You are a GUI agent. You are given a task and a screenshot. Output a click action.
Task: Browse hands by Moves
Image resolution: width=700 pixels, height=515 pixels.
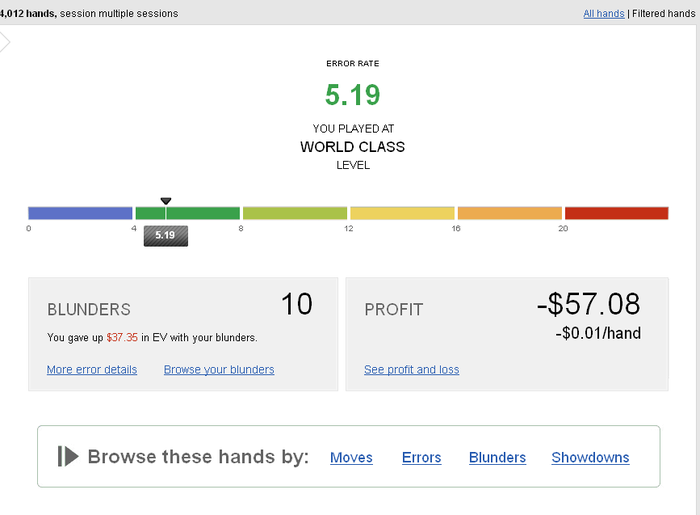(x=351, y=457)
